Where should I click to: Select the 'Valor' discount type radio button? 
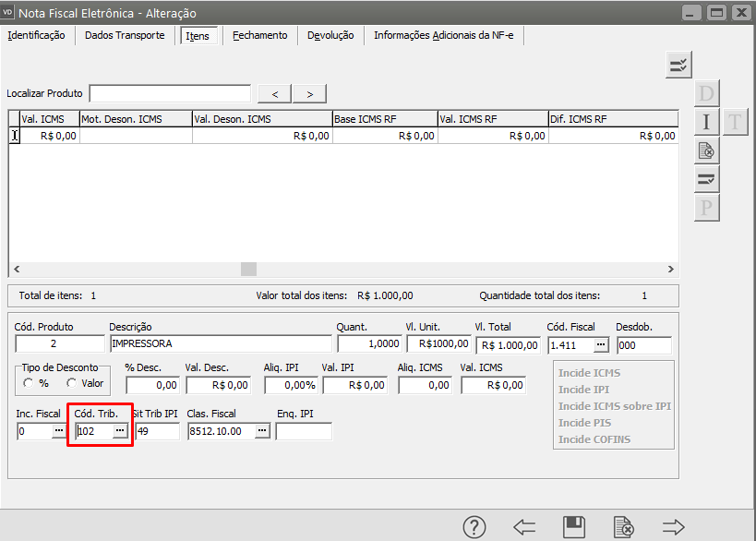tap(71, 383)
